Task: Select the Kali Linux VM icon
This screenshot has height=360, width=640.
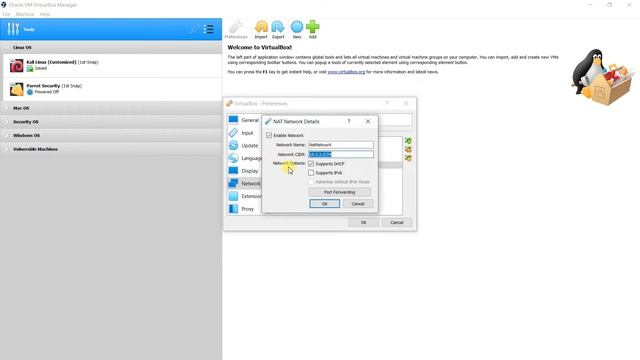Action: point(17,65)
